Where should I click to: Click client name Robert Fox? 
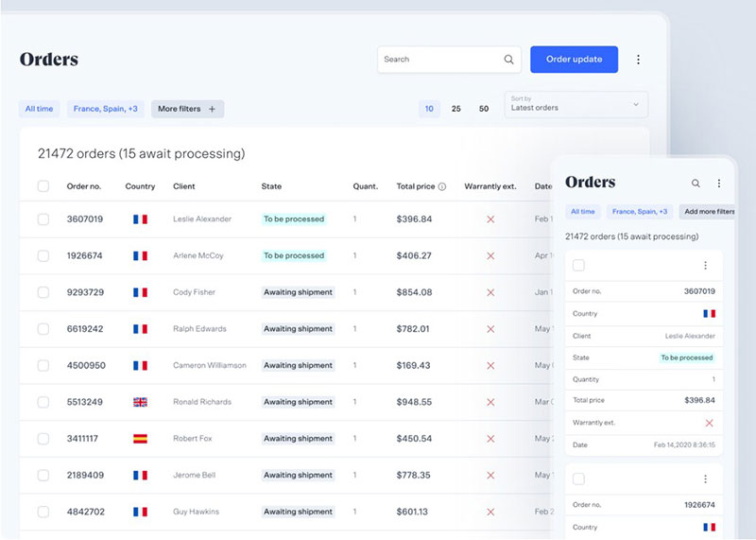193,439
